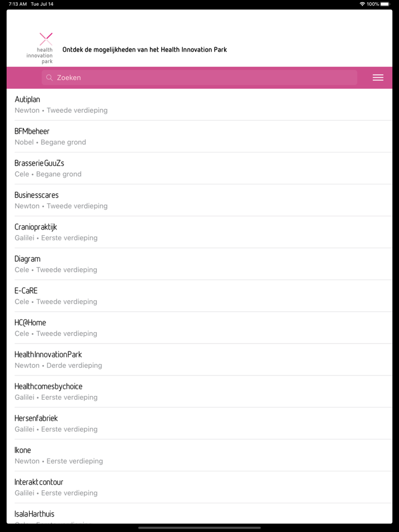Open Brasserie GuuZs listing
399x532 pixels.
199,168
